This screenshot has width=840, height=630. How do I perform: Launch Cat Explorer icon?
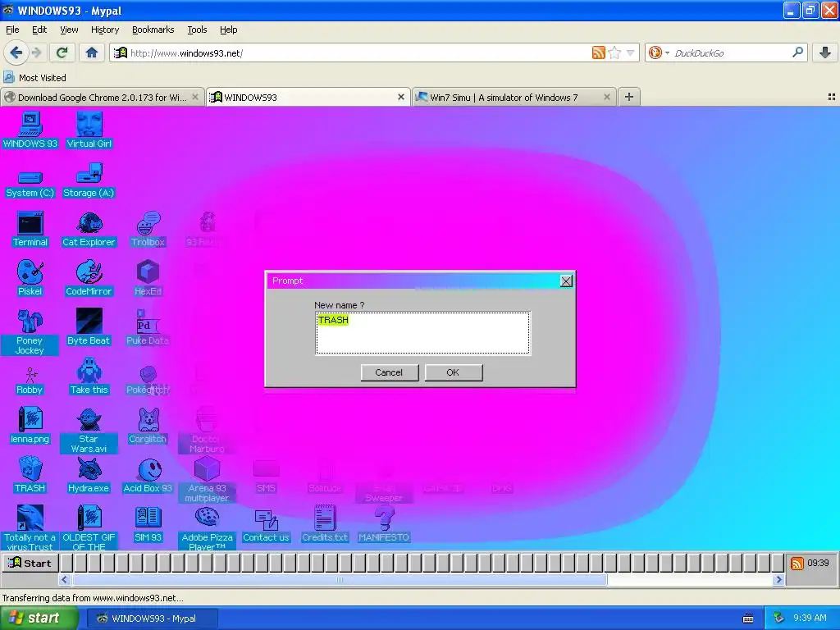click(x=89, y=230)
